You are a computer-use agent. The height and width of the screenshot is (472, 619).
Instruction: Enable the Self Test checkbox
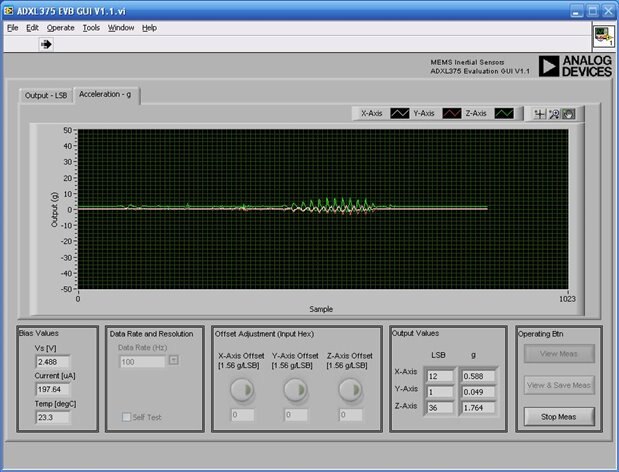[x=126, y=416]
